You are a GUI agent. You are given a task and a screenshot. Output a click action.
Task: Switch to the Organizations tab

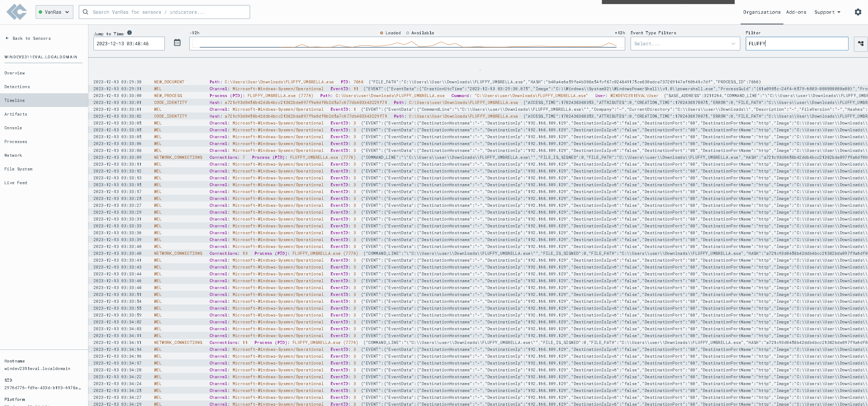click(x=761, y=12)
